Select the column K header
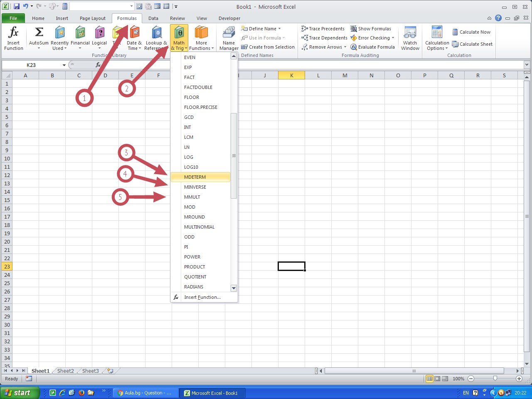Screen dimensions: 532x399 tap(292, 75)
